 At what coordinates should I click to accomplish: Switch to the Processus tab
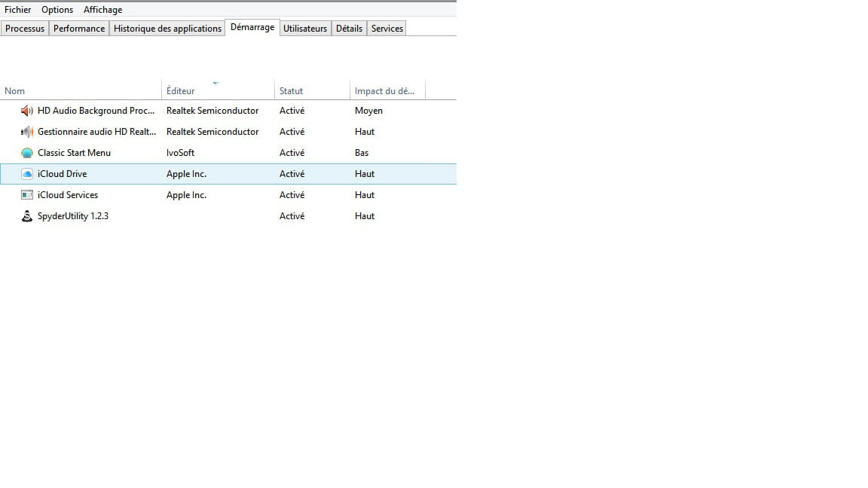(x=25, y=28)
